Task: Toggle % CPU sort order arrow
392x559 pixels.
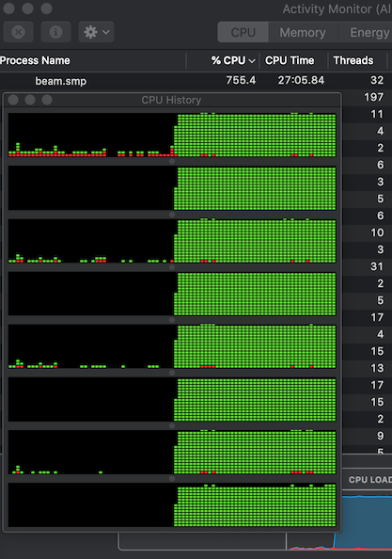Action: point(252,61)
